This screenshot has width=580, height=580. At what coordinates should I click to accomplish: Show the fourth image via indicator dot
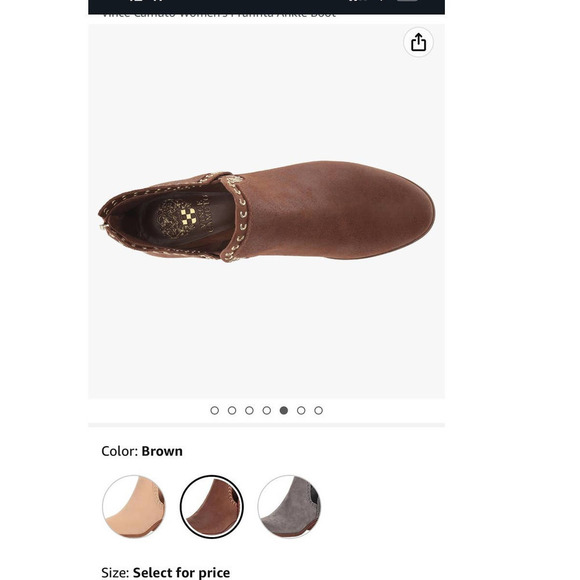tap(267, 410)
